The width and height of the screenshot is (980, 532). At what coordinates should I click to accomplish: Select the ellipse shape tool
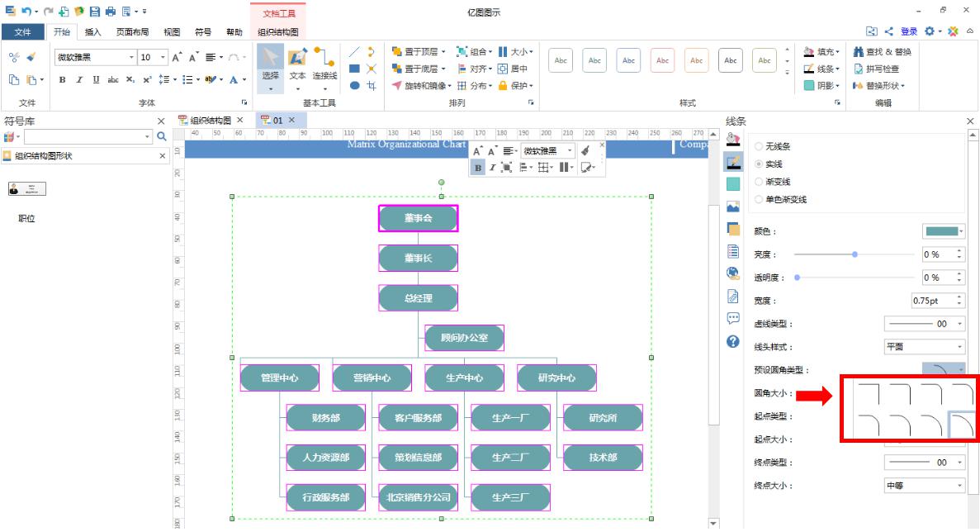(354, 86)
